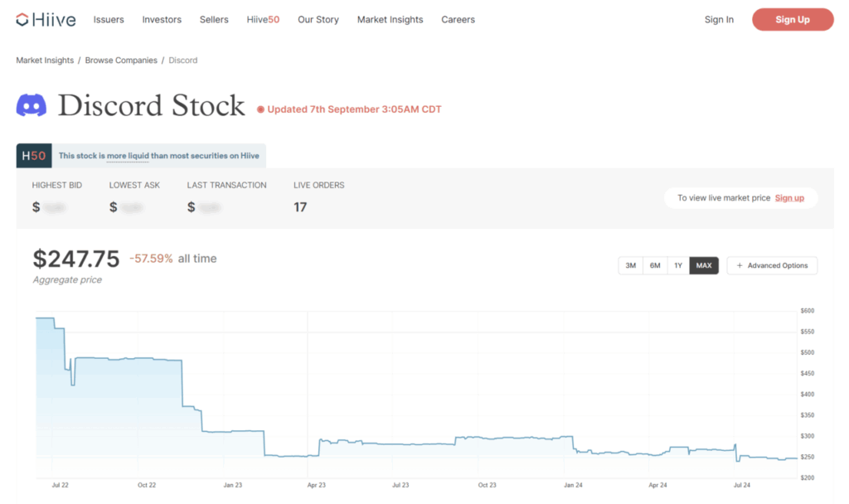Click the H50 badge
Screen dimensions: 849x504
click(x=33, y=156)
